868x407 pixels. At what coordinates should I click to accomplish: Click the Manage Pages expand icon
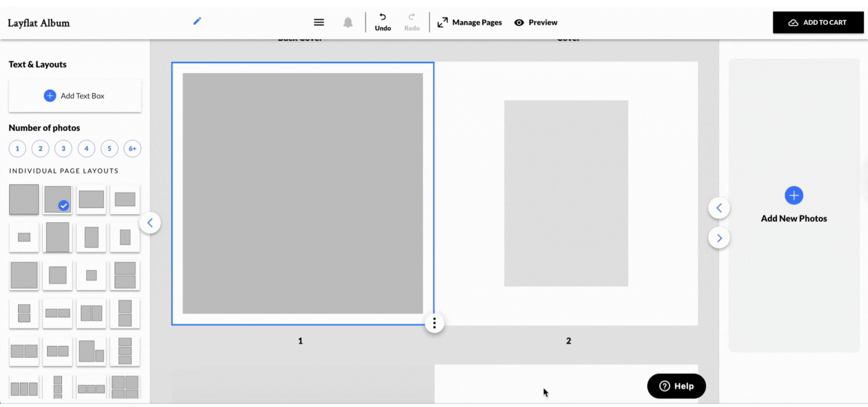tap(443, 22)
